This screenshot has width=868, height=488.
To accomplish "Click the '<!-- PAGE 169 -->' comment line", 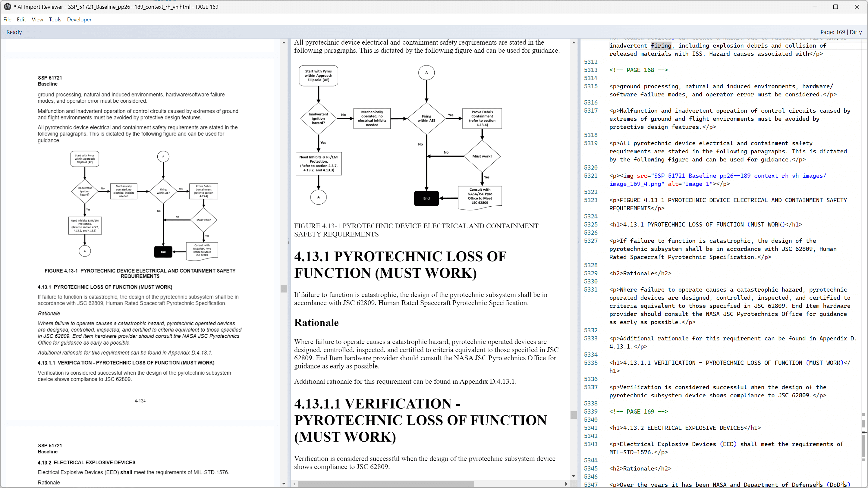I will point(639,411).
